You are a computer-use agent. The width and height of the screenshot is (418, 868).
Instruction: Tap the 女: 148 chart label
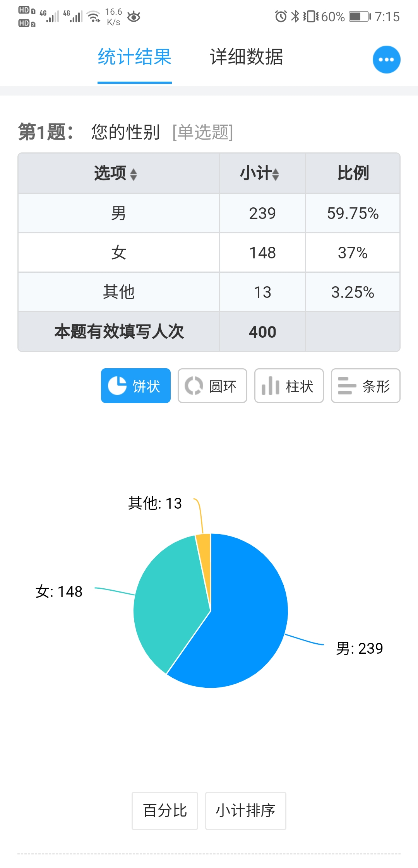[59, 591]
